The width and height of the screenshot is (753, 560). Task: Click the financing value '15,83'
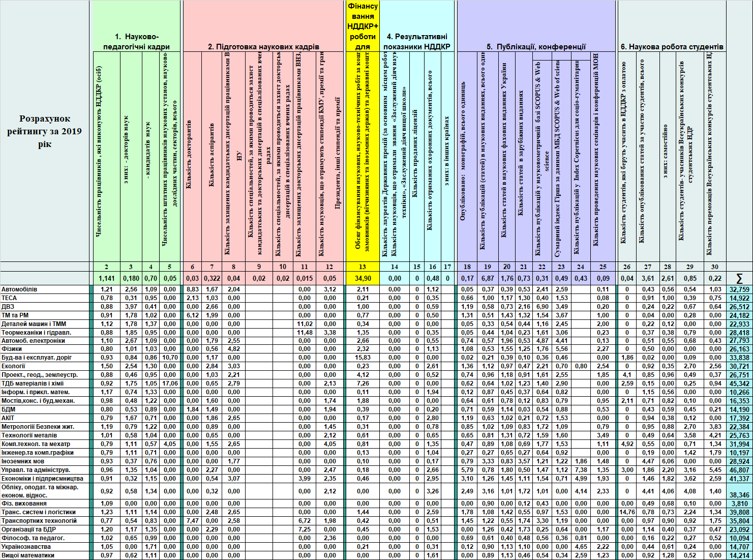click(363, 358)
